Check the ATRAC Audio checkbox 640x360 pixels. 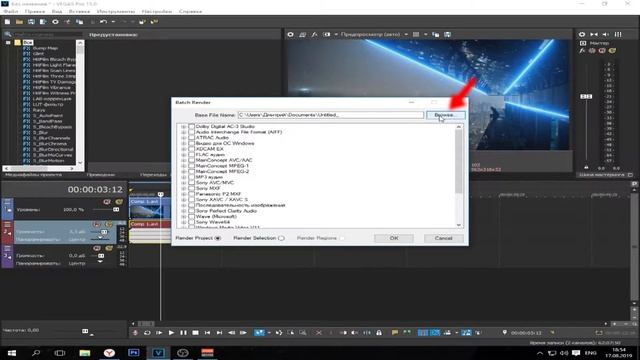(191, 138)
